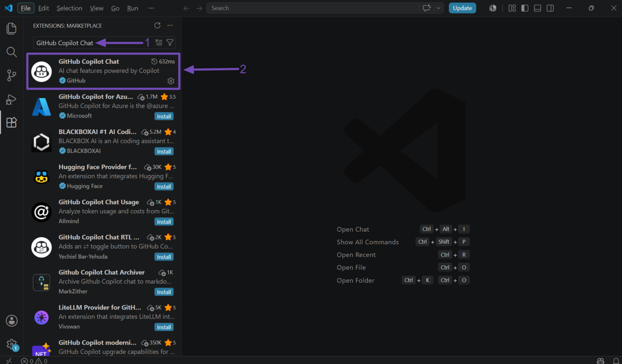622x364 pixels.
Task: Open the Copilot chat icon in title bar
Action: pyautogui.click(x=427, y=8)
